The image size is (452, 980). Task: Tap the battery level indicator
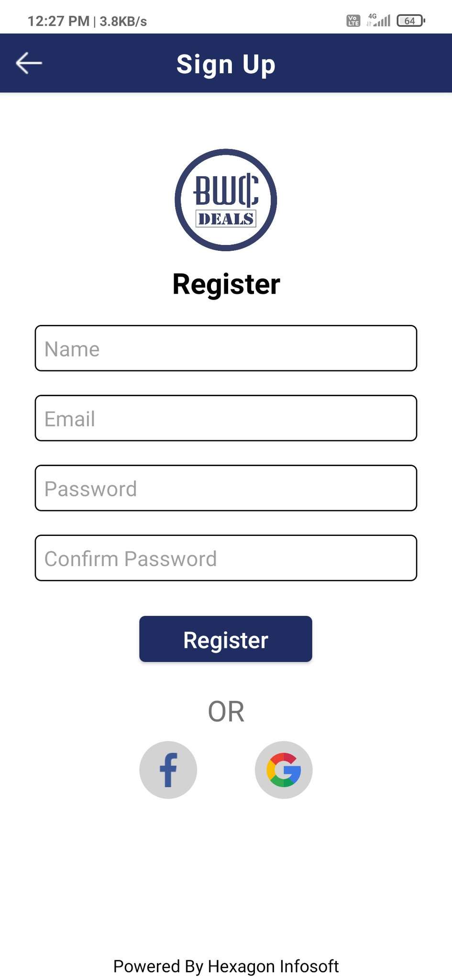[x=411, y=21]
